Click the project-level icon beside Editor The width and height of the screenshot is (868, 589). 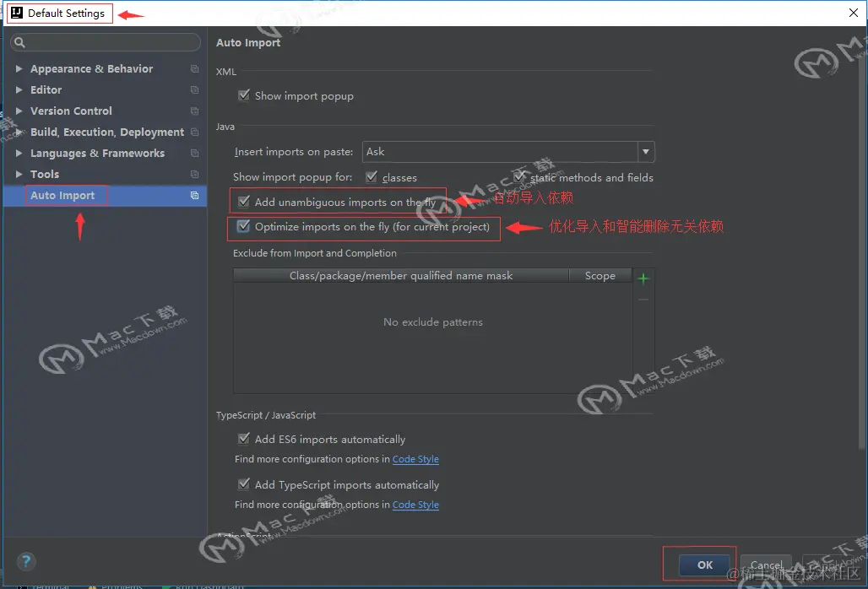coord(194,89)
